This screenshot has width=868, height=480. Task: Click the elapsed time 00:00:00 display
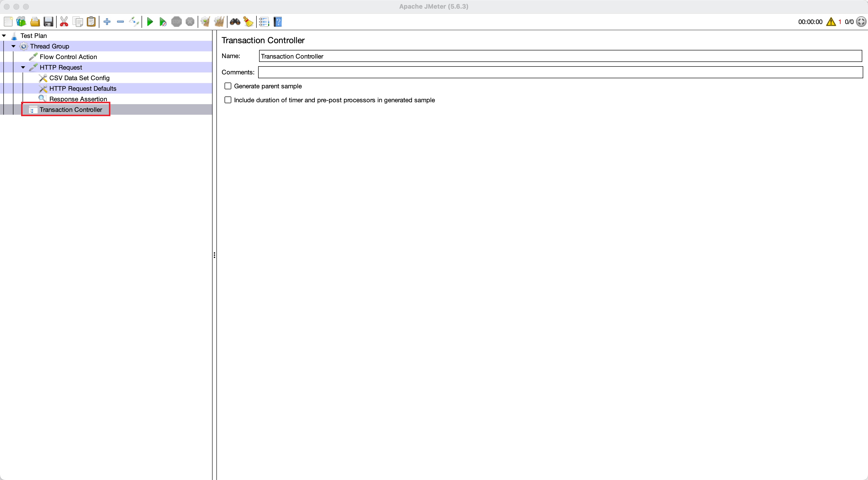810,22
